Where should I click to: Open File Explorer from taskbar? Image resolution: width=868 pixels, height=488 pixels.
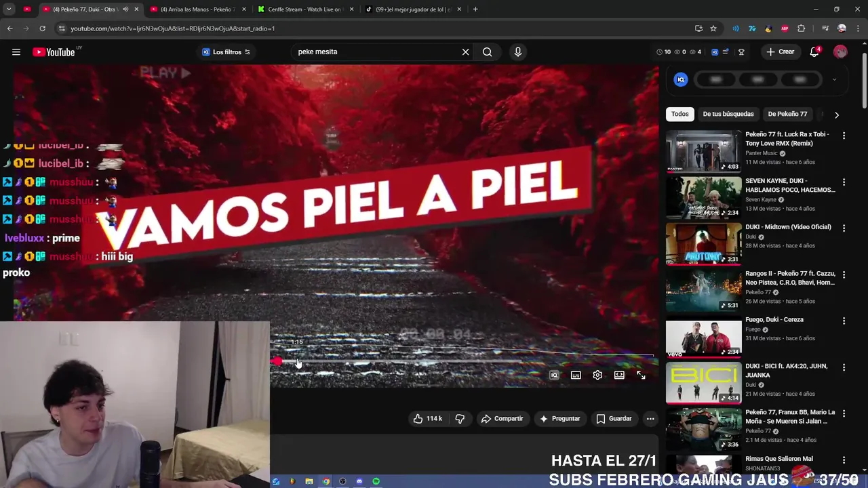pyautogui.click(x=309, y=481)
